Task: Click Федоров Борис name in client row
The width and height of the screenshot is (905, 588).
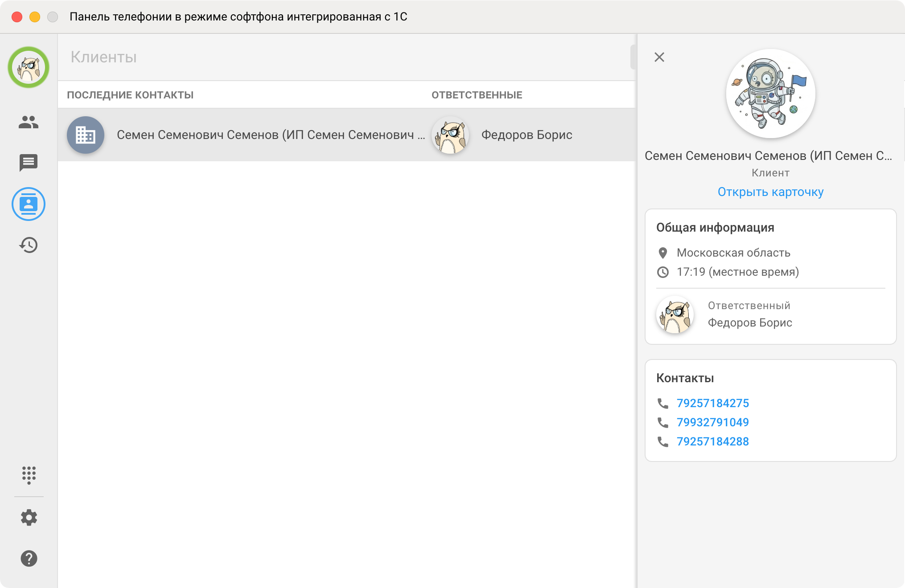Action: (x=527, y=135)
